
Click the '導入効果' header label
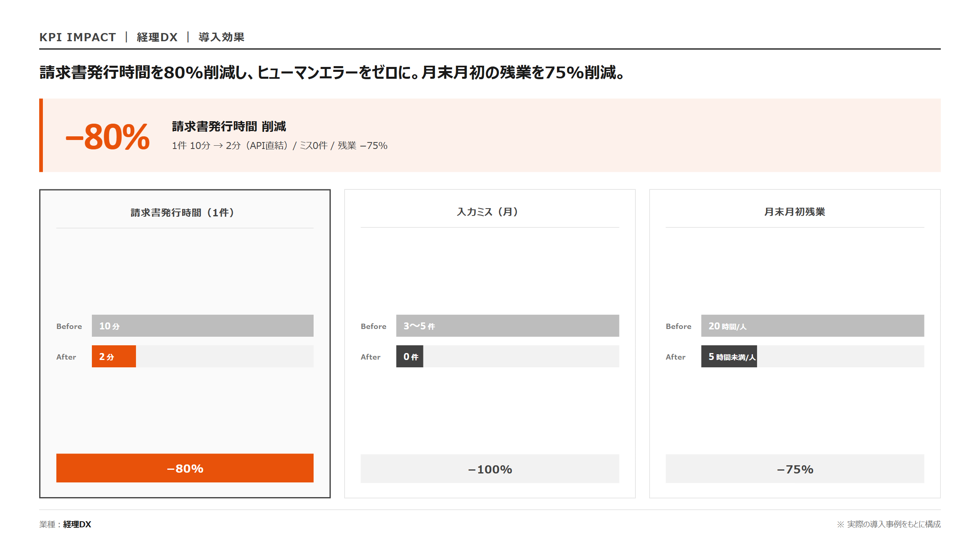[221, 37]
